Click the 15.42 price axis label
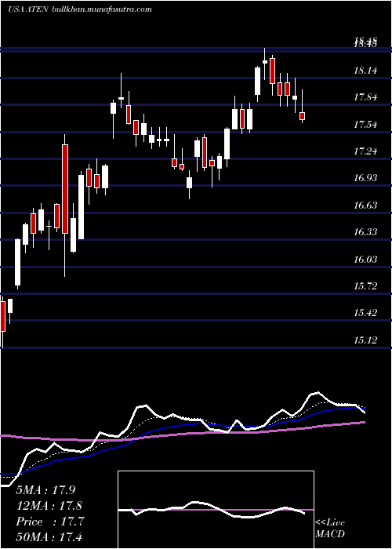Image resolution: width=392 pixels, height=549 pixels. (365, 312)
